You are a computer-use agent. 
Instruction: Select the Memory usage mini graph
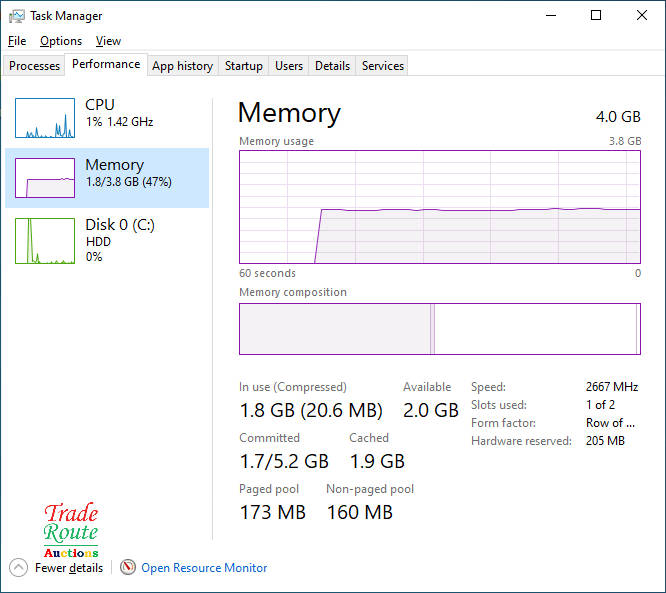coord(45,178)
